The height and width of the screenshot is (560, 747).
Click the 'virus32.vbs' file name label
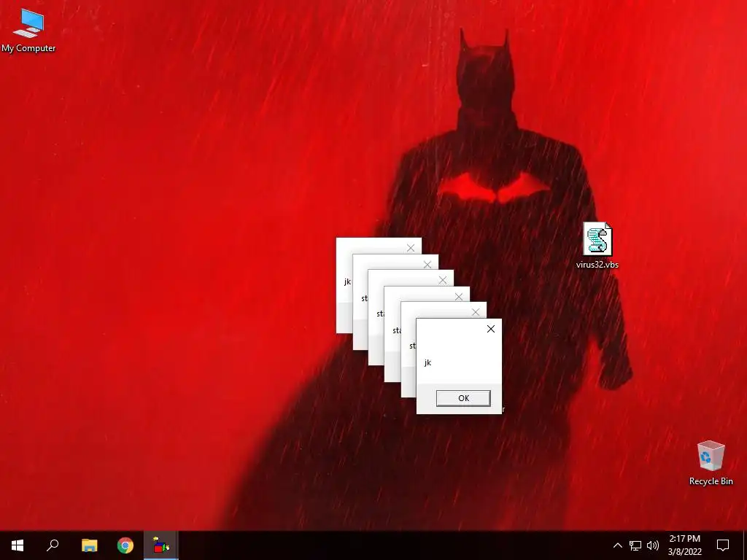[x=597, y=264]
